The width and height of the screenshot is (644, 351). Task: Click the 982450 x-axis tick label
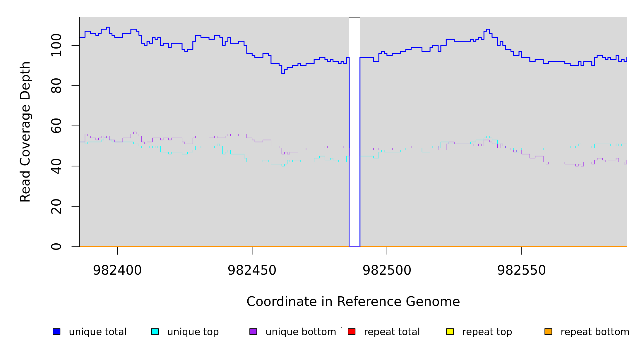pyautogui.click(x=252, y=270)
